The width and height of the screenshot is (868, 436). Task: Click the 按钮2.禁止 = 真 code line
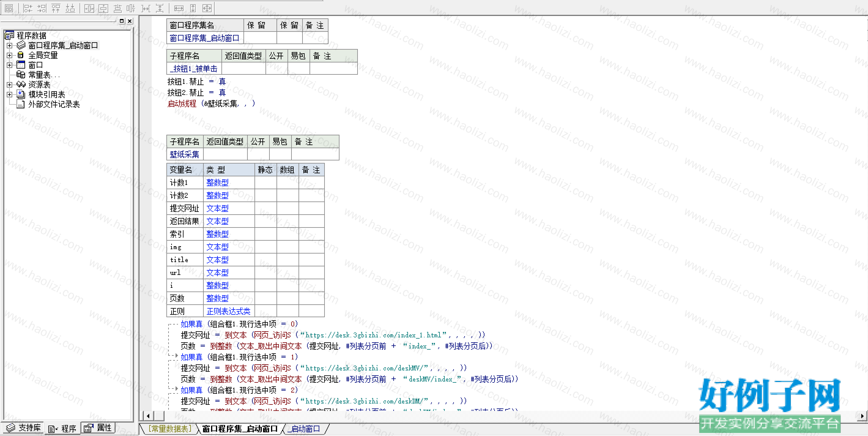[196, 92]
